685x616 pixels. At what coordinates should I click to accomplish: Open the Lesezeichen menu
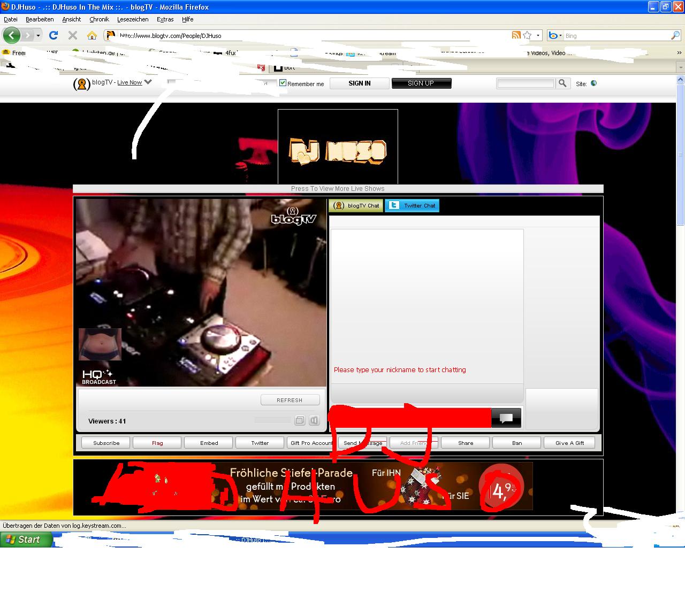click(x=133, y=19)
